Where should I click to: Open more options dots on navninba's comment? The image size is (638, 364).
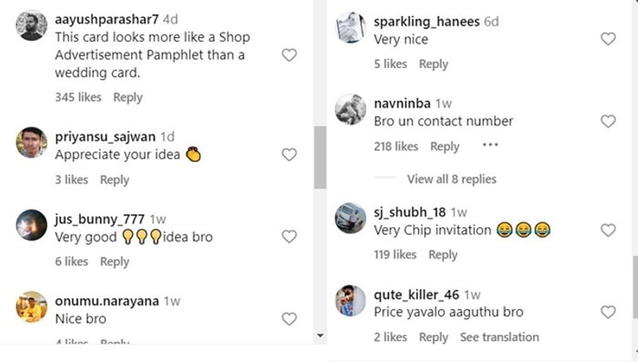[490, 145]
